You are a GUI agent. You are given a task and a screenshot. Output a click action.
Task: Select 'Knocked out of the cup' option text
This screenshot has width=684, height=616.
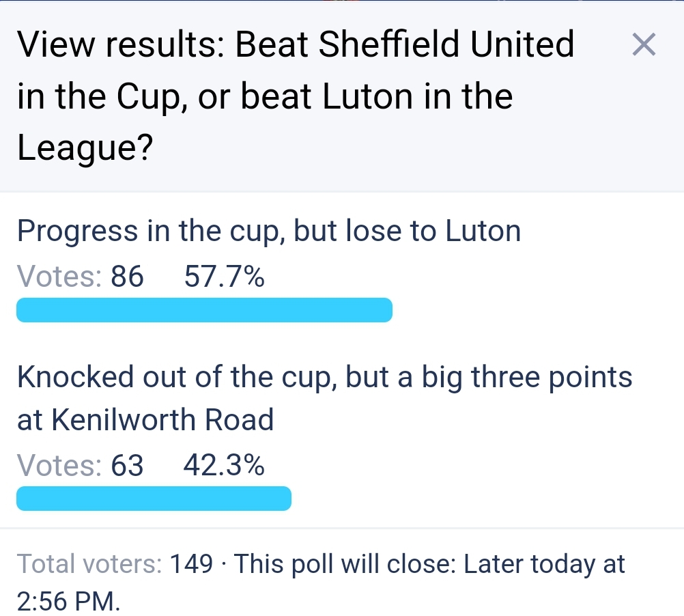point(177,376)
